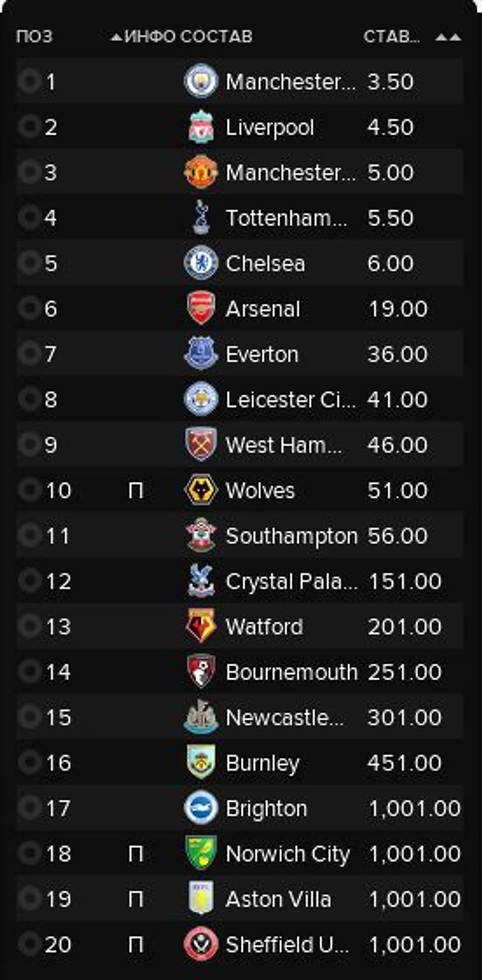Viewport: 482px width, 980px height.
Task: Click the Watford club crest
Action: [201, 626]
